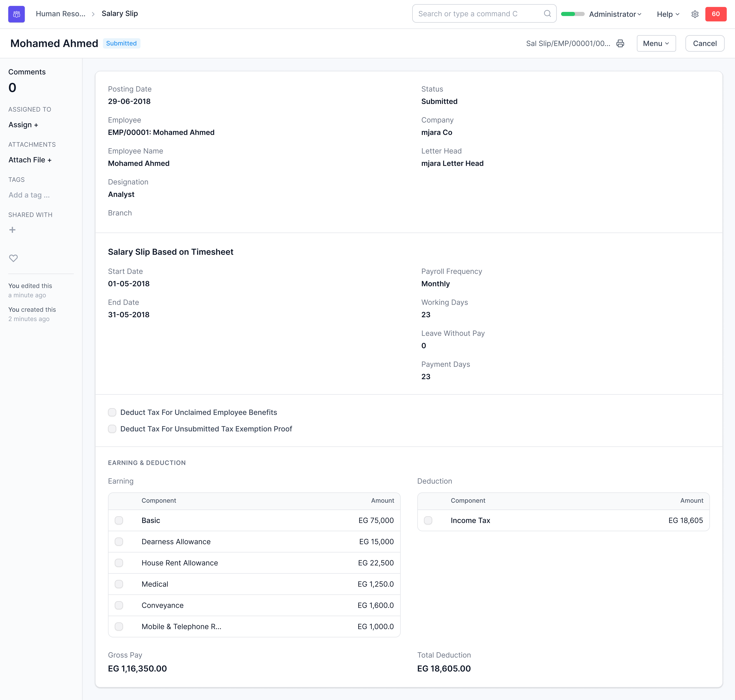Click the Income Tax component name
The width and height of the screenshot is (735, 700).
click(470, 521)
